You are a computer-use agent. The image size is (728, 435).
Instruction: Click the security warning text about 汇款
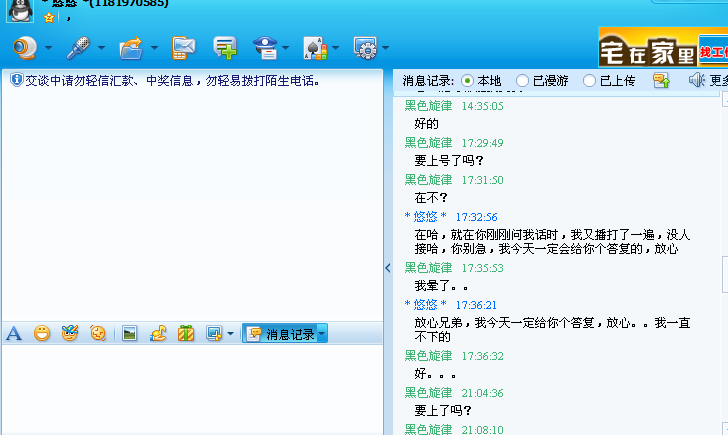[x=173, y=81]
